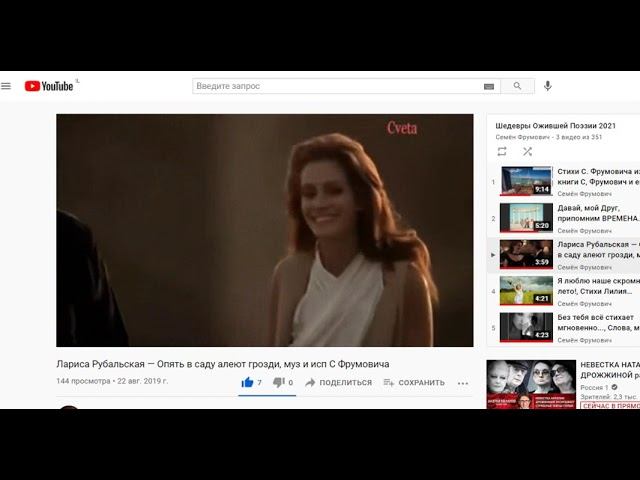Click the main video player frame

(x=265, y=230)
